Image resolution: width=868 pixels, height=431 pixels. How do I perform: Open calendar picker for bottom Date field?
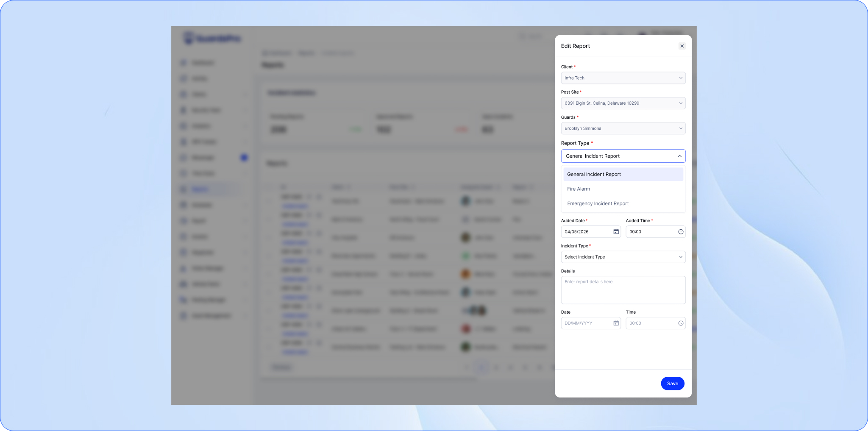pyautogui.click(x=616, y=323)
